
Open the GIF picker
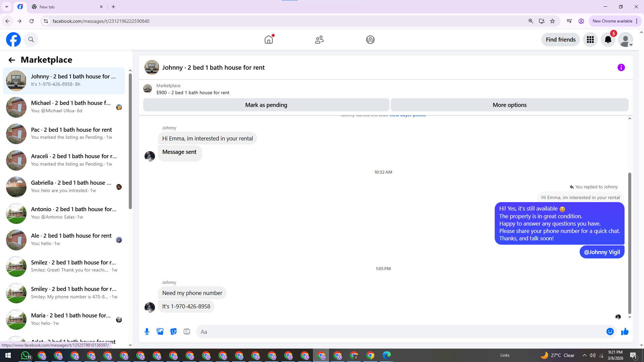(187, 331)
